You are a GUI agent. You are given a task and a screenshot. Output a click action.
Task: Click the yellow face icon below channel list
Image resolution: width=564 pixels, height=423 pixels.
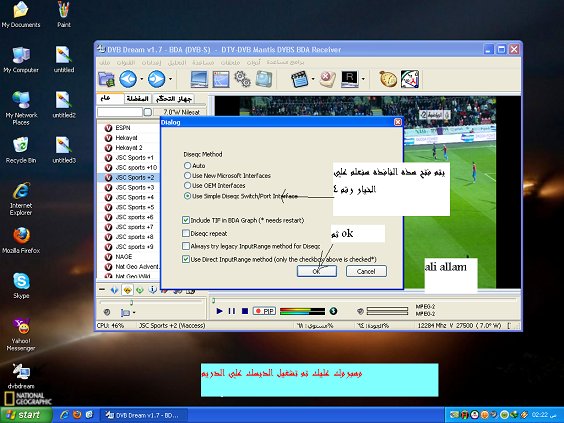pos(127,290)
